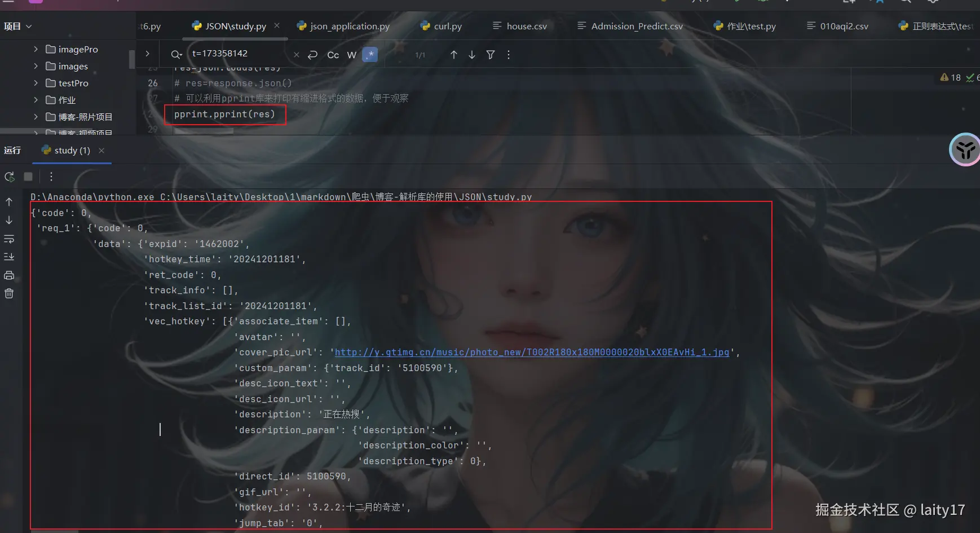The image size is (980, 533).
Task: Rerun the study script
Action: tap(10, 177)
